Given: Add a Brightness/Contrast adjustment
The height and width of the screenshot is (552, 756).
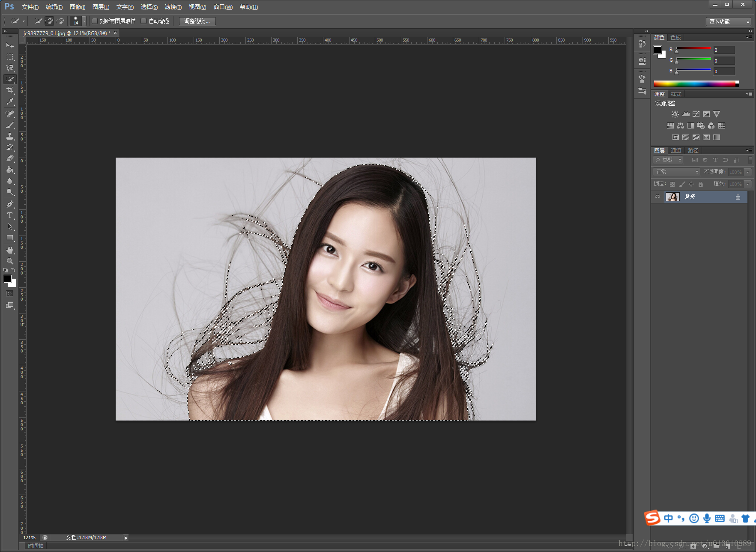Looking at the screenshot, I should (x=675, y=114).
